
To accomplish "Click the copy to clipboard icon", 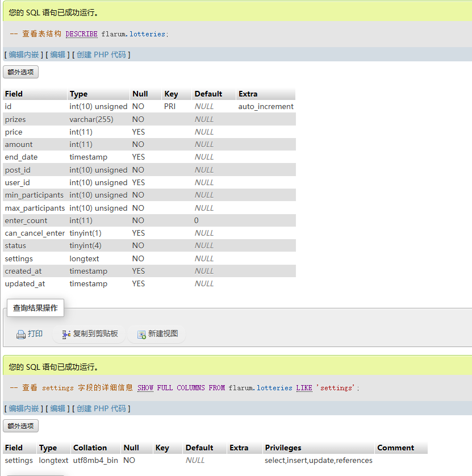I will click(66, 335).
